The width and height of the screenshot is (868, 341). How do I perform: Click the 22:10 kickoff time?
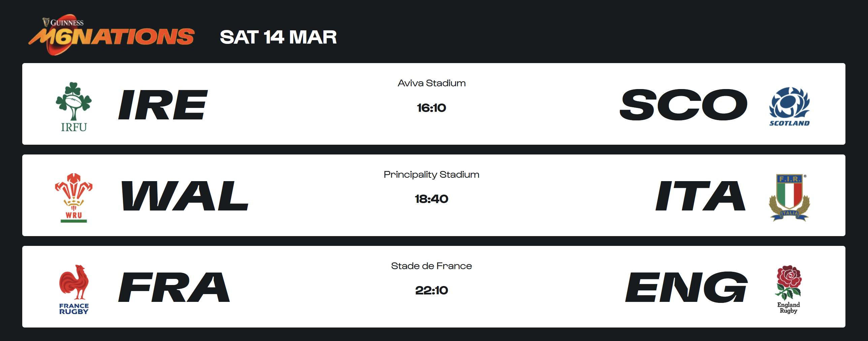click(431, 290)
